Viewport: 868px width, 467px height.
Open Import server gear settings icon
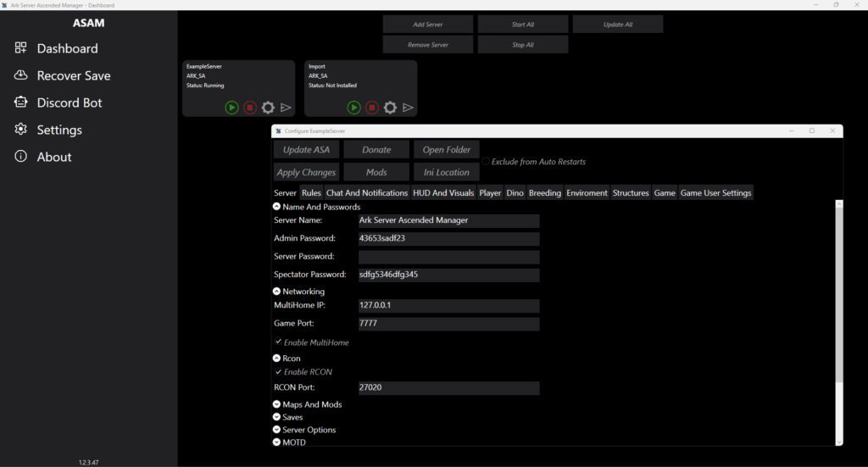click(x=390, y=108)
